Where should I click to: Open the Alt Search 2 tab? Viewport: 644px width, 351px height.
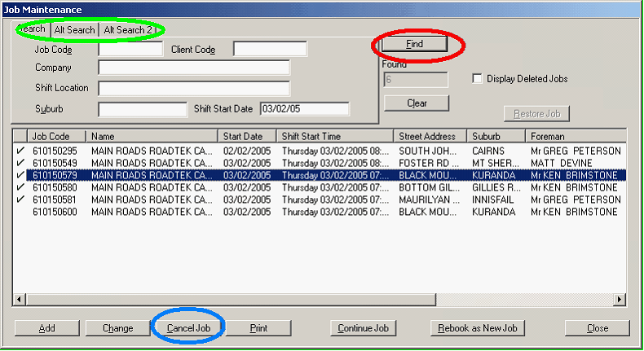[128, 30]
